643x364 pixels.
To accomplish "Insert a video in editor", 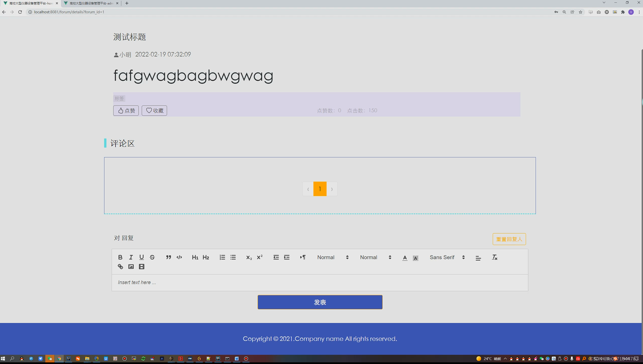I will pyautogui.click(x=141, y=266).
